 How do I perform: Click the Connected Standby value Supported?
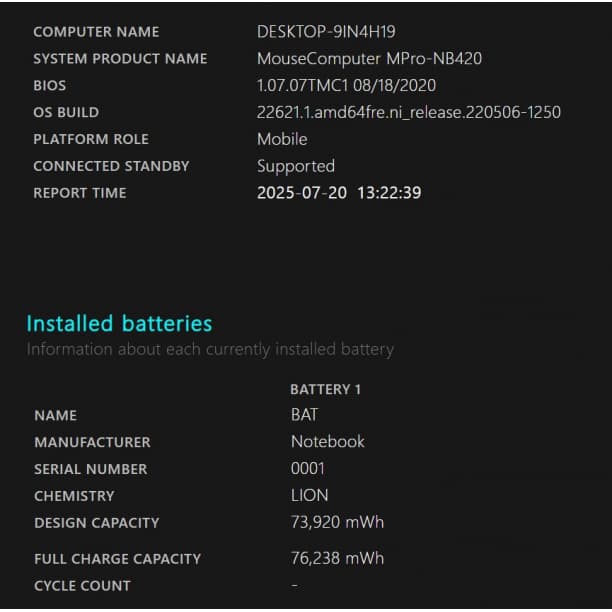coord(296,167)
